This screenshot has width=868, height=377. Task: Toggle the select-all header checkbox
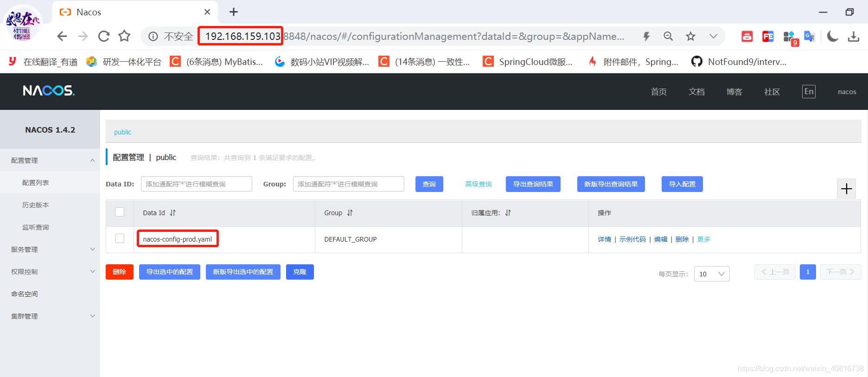pos(120,212)
